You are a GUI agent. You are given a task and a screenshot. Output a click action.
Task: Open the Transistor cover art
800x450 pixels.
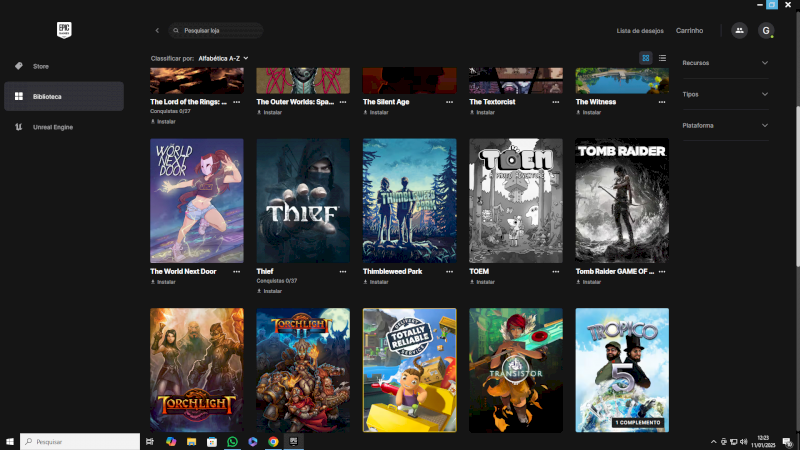coord(516,370)
